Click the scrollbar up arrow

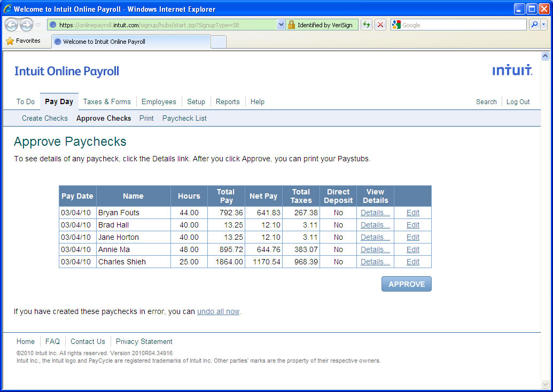click(x=545, y=56)
